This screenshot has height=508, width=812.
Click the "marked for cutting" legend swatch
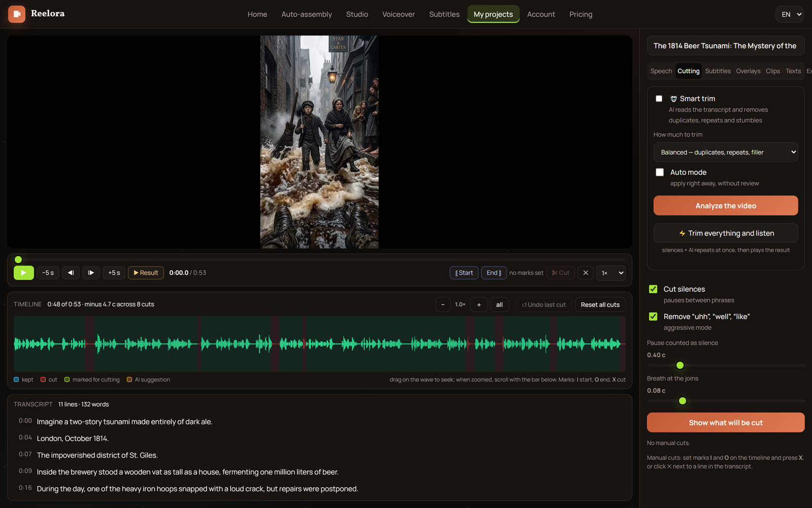tap(67, 379)
